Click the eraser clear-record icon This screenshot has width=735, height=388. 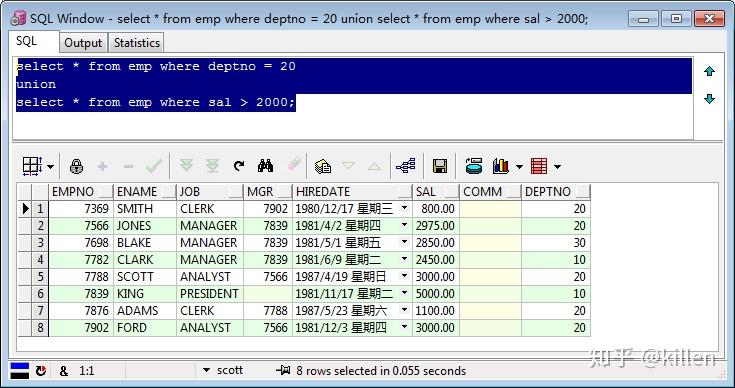pos(294,164)
